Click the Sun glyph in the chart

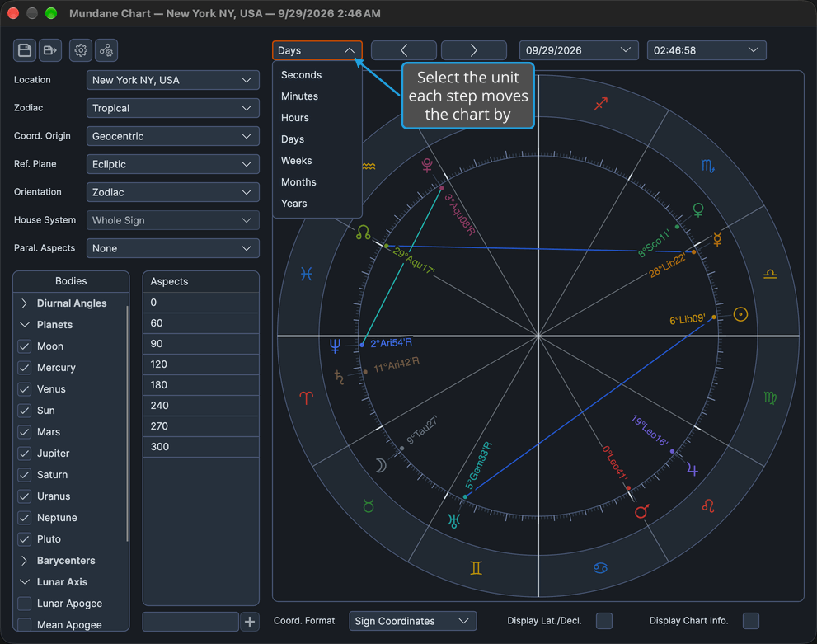(740, 314)
